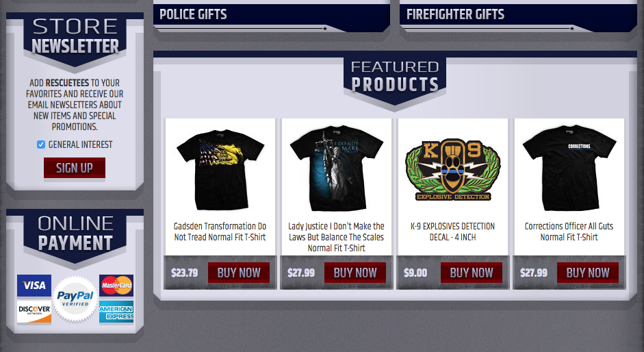Open the Gadsden Transformation Do Not Tread title link
The height and width of the screenshot is (352, 644).
coord(220,231)
